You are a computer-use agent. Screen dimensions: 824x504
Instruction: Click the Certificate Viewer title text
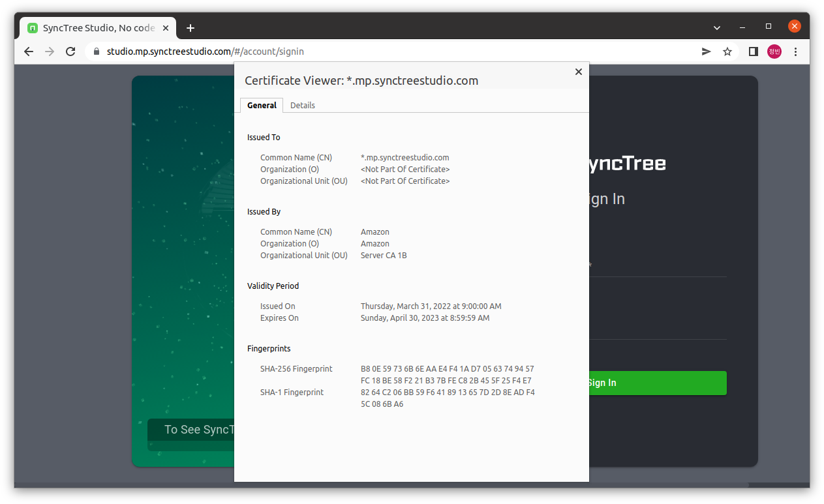pyautogui.click(x=361, y=81)
